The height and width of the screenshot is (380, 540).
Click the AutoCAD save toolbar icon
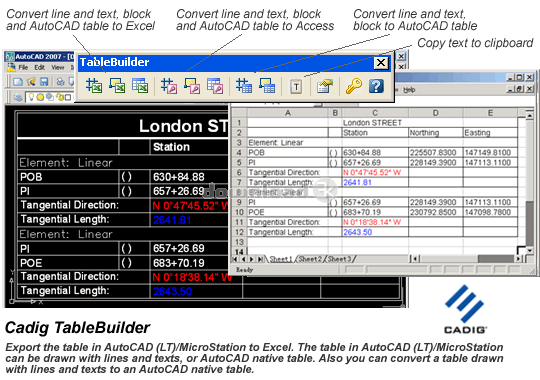(x=44, y=82)
